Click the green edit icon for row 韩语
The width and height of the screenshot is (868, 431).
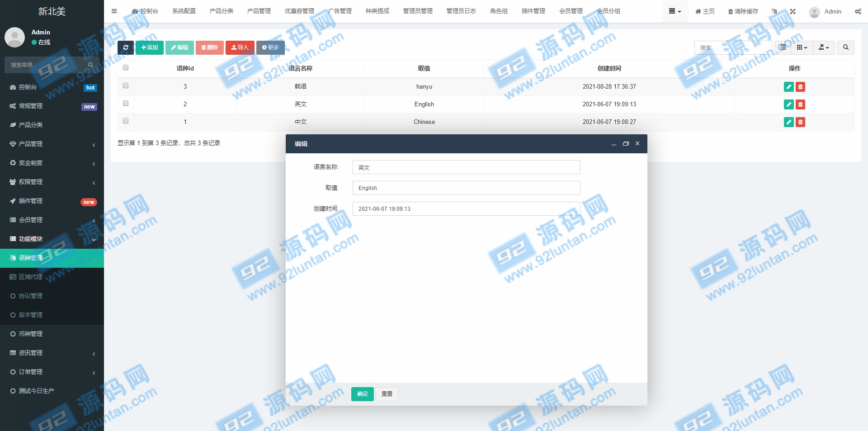coord(789,87)
